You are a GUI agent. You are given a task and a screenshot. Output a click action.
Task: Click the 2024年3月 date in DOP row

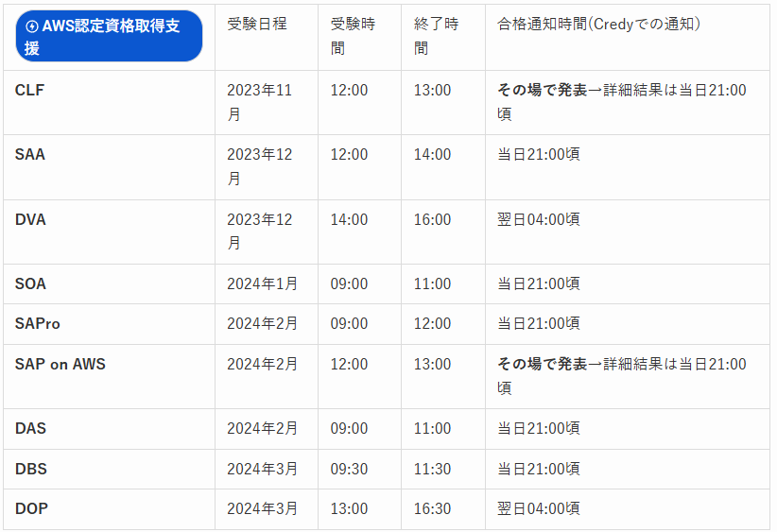262,508
